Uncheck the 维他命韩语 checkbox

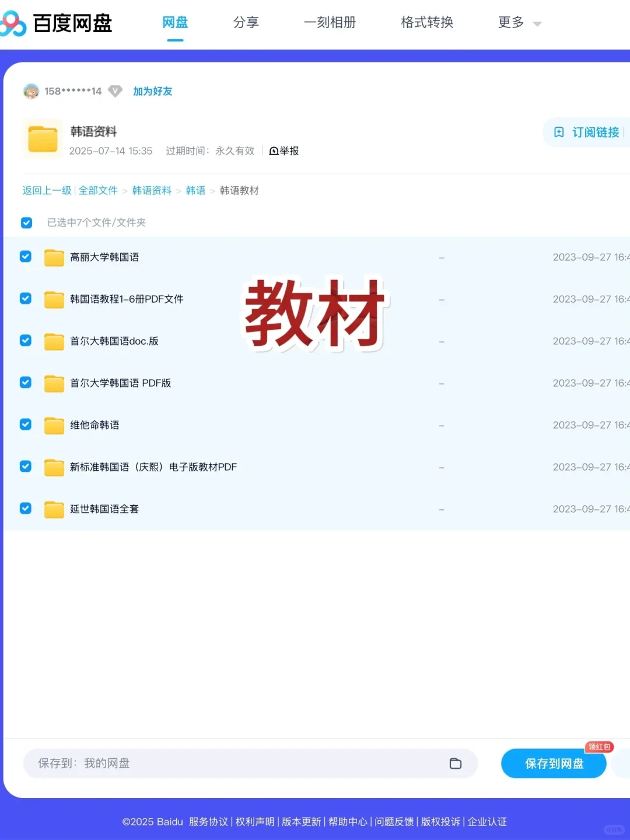[25, 425]
